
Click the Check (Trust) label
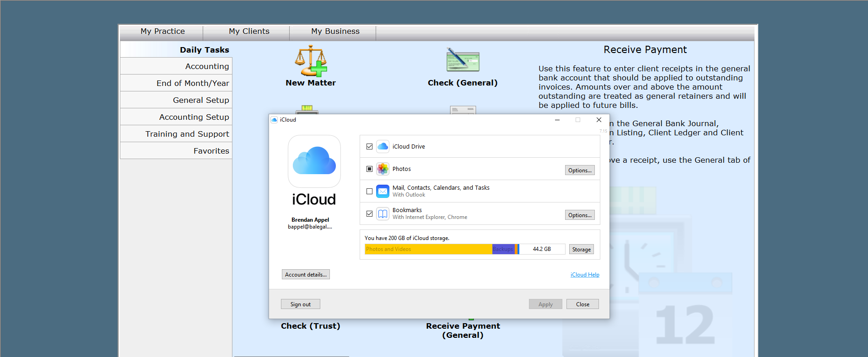click(311, 326)
